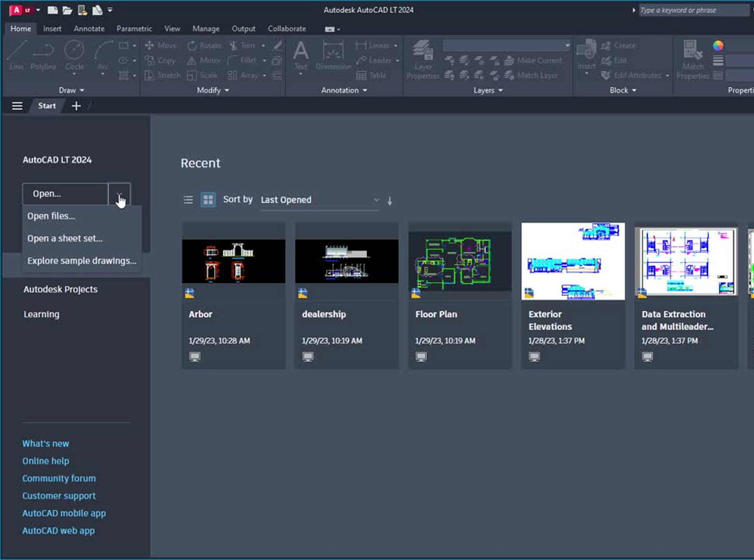Click the Match Properties tool
This screenshot has height=560, width=754.
693,60
